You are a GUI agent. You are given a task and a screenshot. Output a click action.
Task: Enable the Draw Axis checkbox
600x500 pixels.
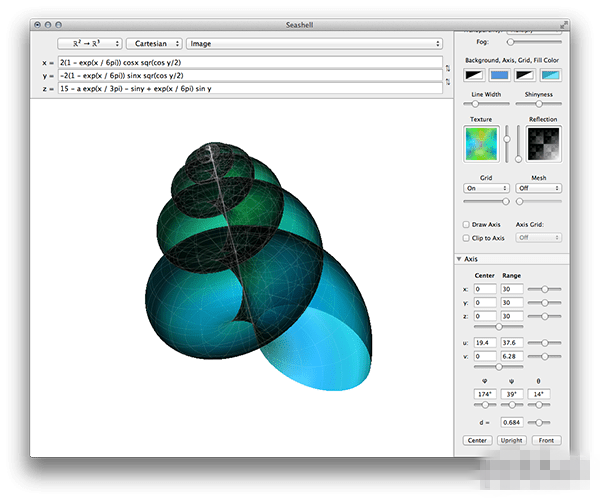click(466, 224)
